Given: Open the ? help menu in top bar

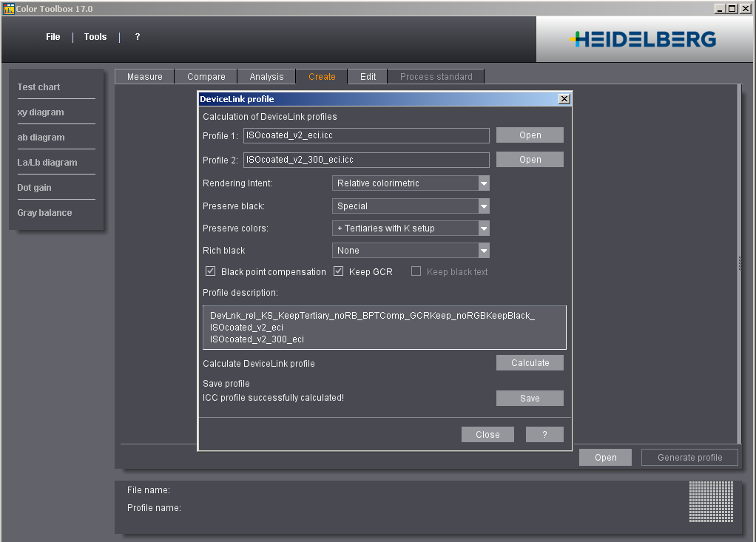Looking at the screenshot, I should click(x=138, y=37).
